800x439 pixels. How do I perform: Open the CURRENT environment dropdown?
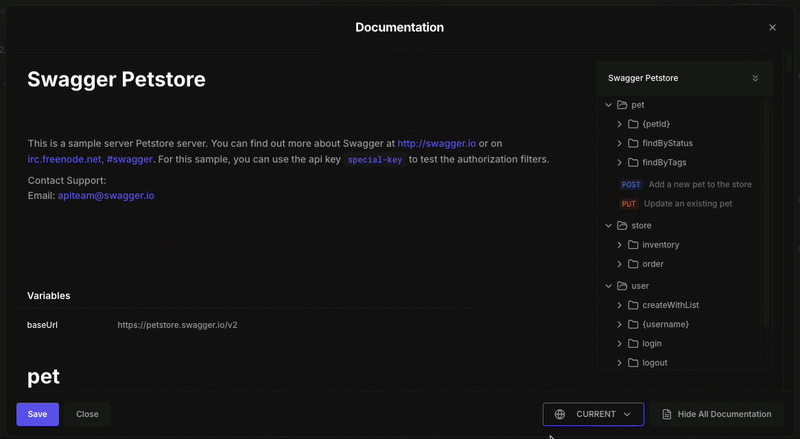(x=593, y=414)
